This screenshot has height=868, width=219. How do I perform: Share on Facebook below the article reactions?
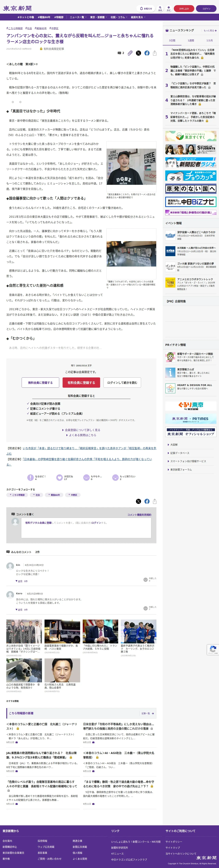click(x=147, y=501)
